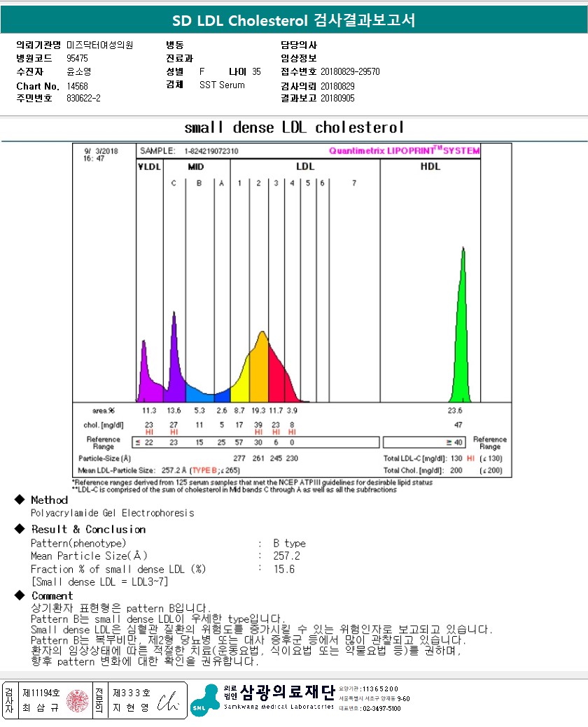Click the HDL column header in the chart
This screenshot has height=727, width=588.
[430, 167]
